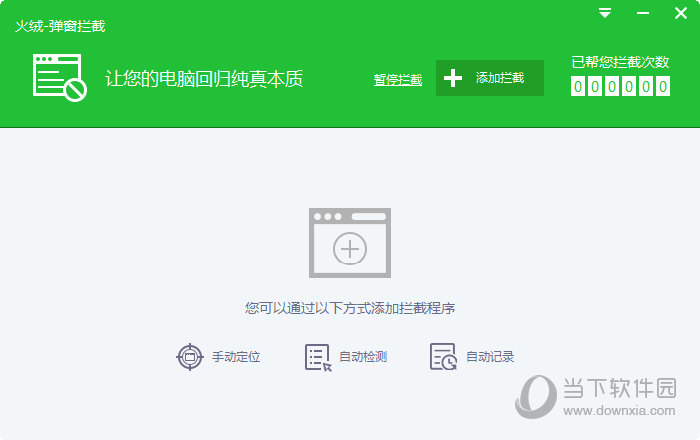
Task: Click the plus icon on 添加拦截
Action: pos(453,78)
